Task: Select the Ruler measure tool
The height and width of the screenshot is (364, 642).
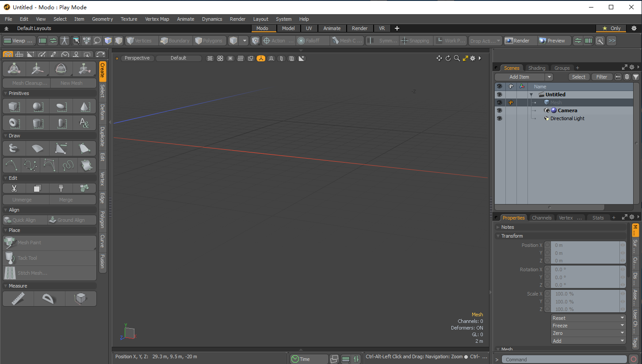Action: (18, 299)
